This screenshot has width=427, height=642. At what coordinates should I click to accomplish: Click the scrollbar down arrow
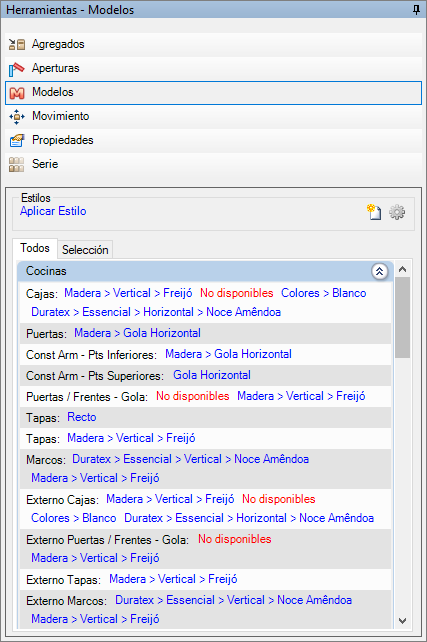[x=402, y=621]
